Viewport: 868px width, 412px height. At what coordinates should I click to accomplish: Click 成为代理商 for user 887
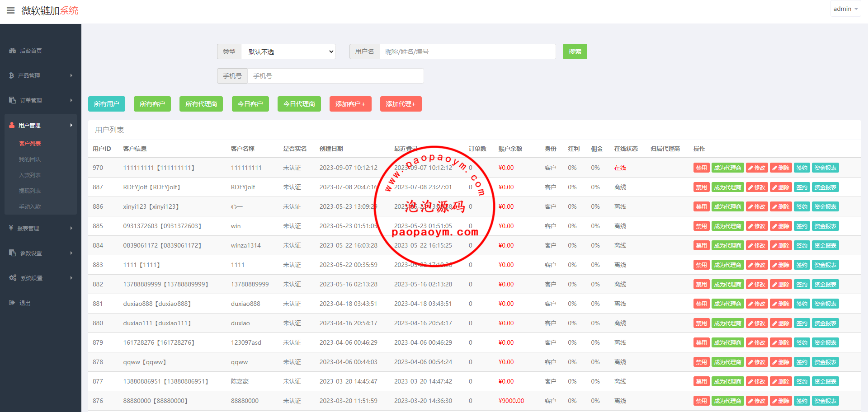(728, 187)
